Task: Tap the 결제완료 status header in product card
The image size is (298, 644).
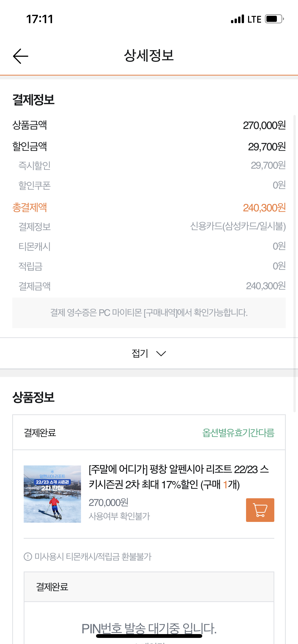Action: click(40, 433)
